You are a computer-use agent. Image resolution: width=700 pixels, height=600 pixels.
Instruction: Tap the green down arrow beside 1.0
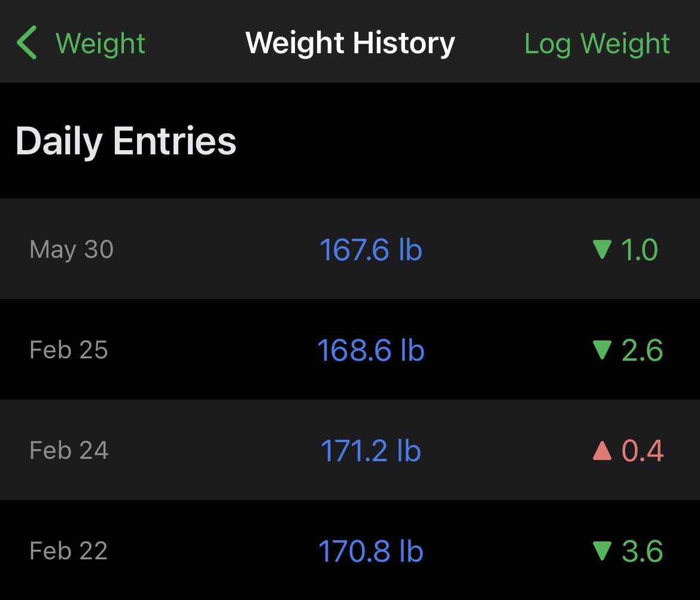click(602, 249)
